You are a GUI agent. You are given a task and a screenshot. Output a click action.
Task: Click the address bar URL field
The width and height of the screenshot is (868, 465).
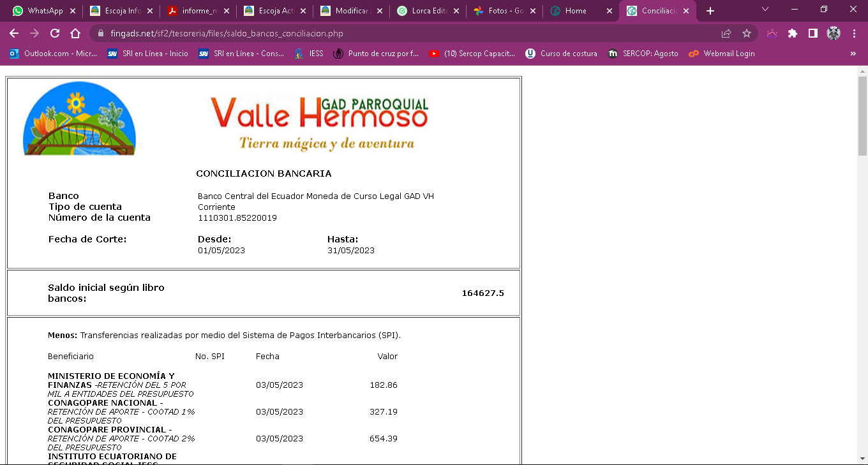click(383, 33)
